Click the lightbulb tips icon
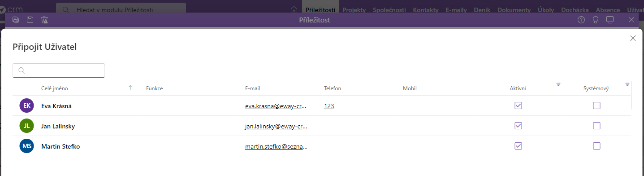 (596, 20)
